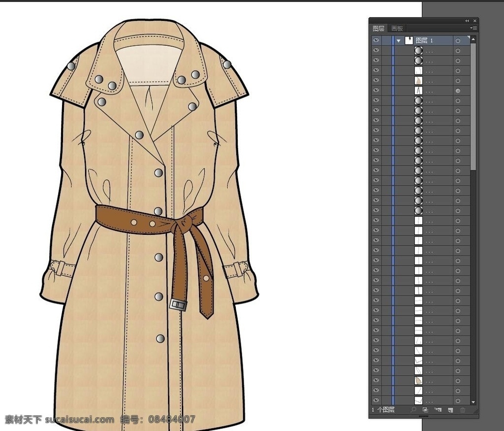Click the "1 个图层" layer count text
The height and width of the screenshot is (431, 504).
[383, 410]
